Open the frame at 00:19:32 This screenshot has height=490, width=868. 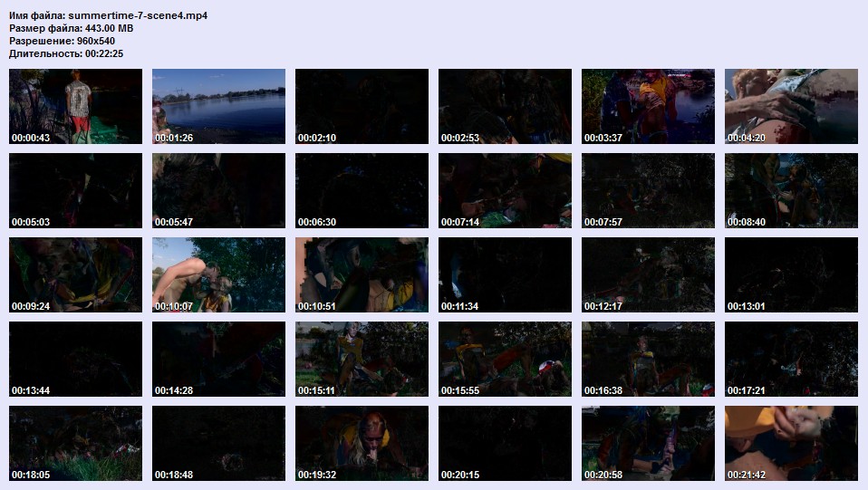(362, 443)
